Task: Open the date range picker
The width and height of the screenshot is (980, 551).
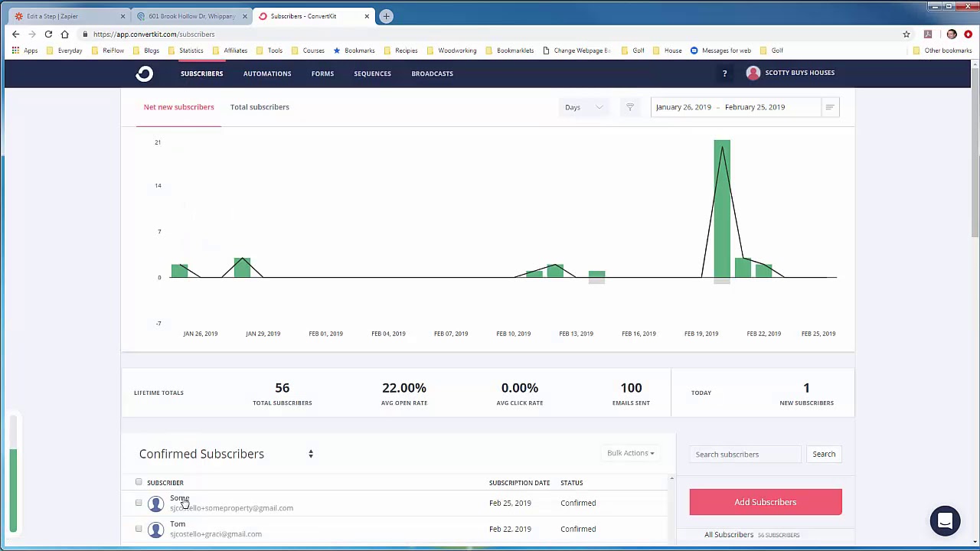Action: pyautogui.click(x=734, y=107)
